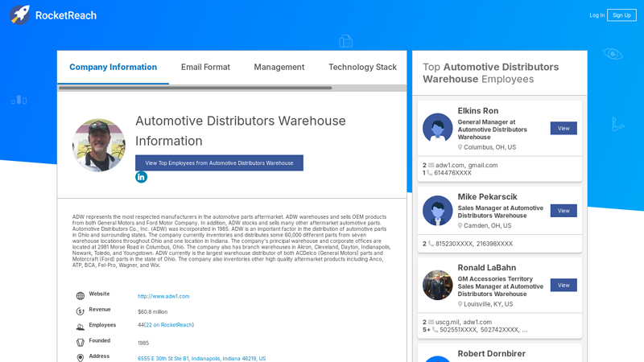This screenshot has width=644, height=362.
Task: Click the Founded row icon
Action: pyautogui.click(x=80, y=343)
